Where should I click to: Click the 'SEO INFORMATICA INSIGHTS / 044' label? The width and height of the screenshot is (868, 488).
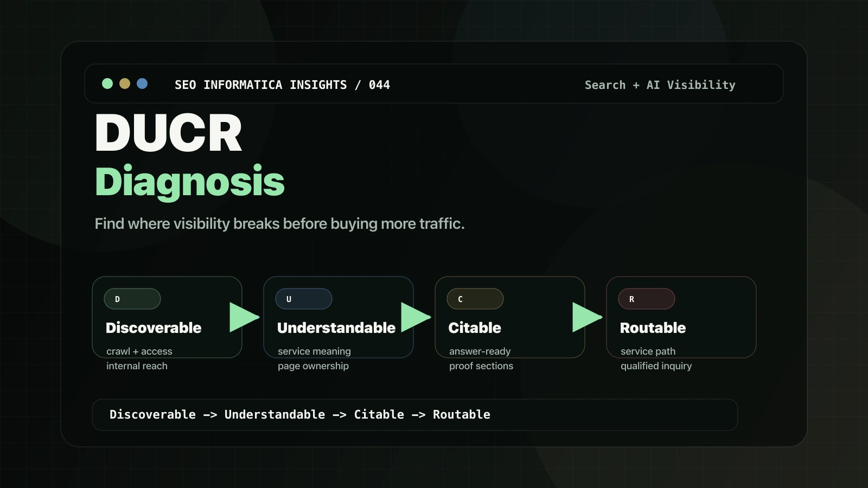(282, 85)
